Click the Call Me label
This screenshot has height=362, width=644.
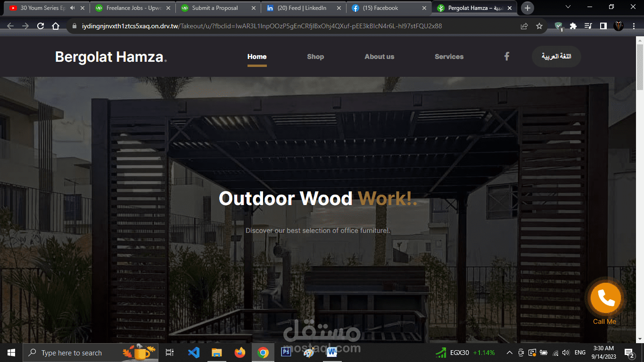click(605, 321)
